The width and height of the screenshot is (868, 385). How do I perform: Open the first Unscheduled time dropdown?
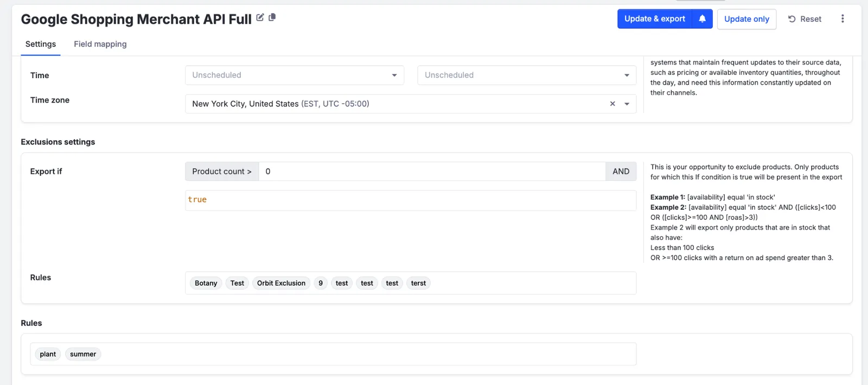tap(295, 75)
